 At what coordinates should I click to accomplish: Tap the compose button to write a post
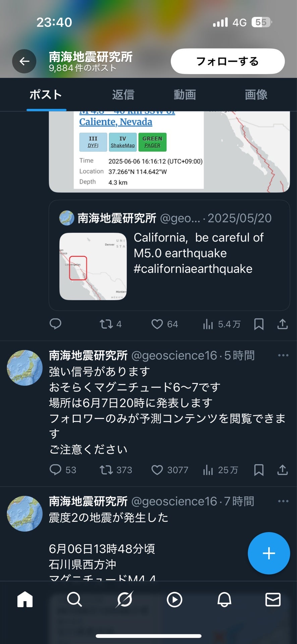point(269,553)
